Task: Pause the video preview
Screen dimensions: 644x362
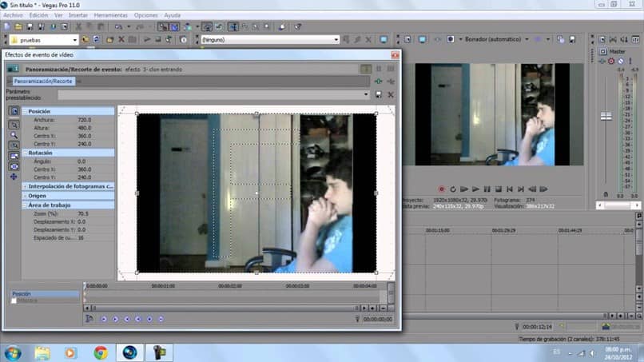Action: pyautogui.click(x=487, y=189)
